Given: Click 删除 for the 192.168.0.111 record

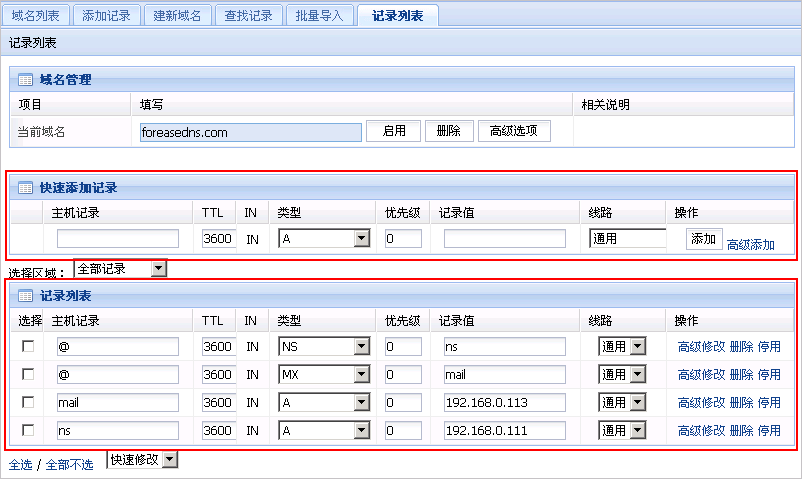Looking at the screenshot, I should click(741, 430).
